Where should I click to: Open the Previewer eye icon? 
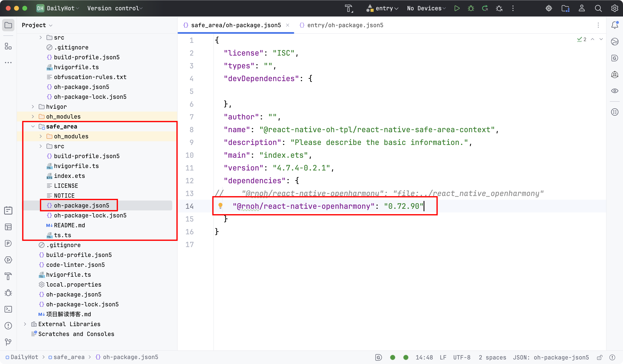tap(615, 91)
